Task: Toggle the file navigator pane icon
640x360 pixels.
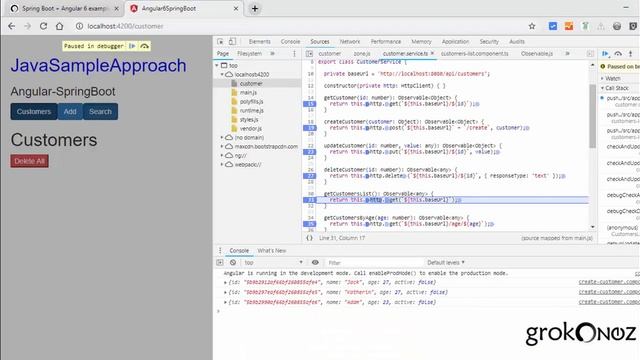Action: (309, 53)
